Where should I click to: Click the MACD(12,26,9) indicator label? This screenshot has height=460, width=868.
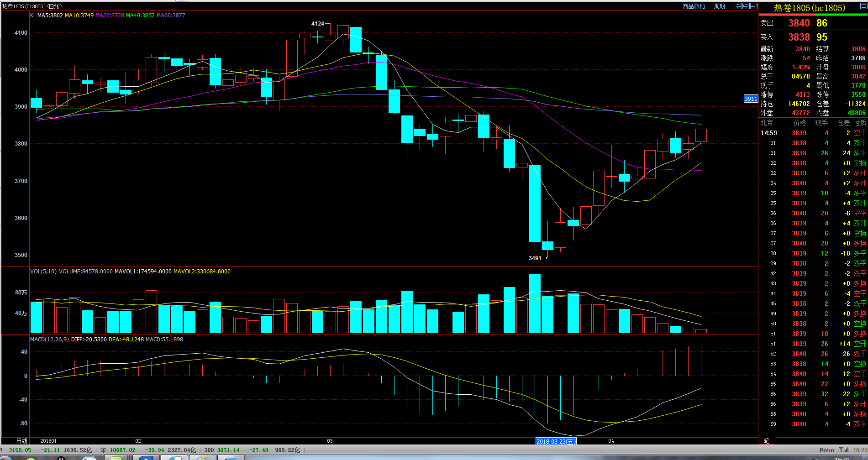pyautogui.click(x=49, y=340)
